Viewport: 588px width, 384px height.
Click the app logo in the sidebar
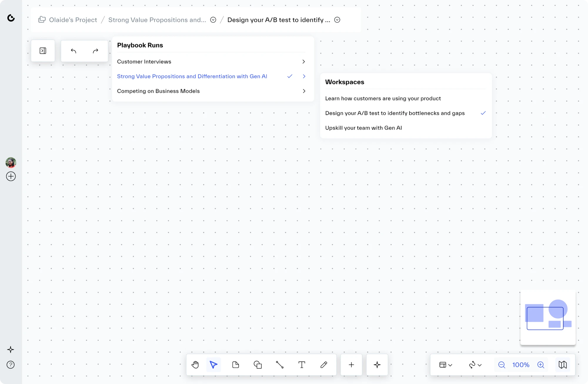[x=11, y=18]
